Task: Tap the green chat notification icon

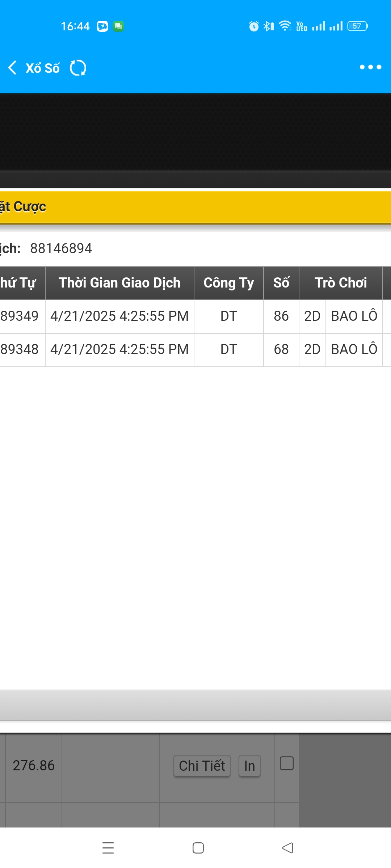Action: click(x=118, y=26)
